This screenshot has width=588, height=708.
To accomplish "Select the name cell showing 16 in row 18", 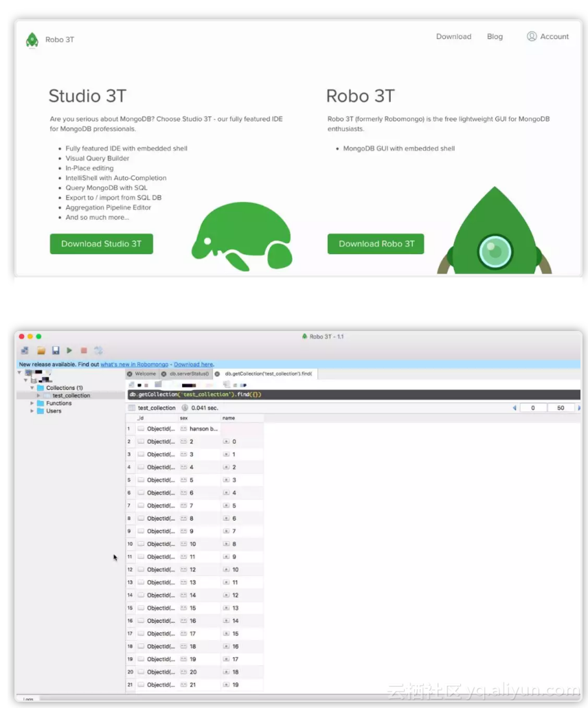I will pyautogui.click(x=242, y=647).
